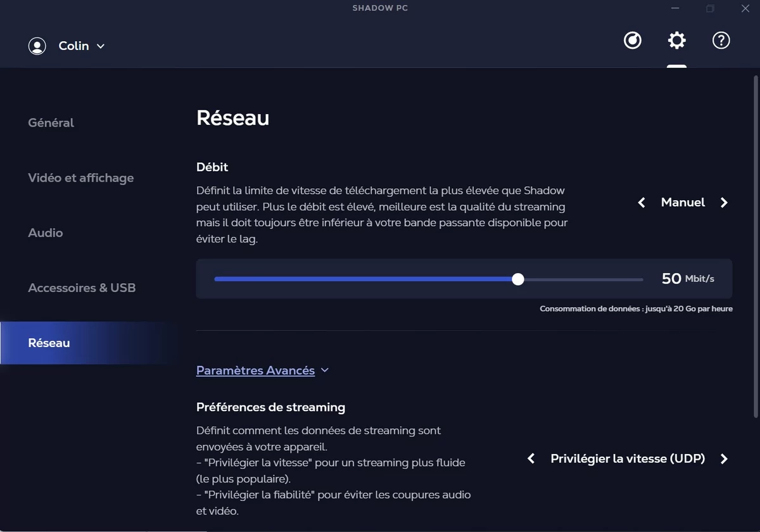The height and width of the screenshot is (532, 760).
Task: Click the Débit section title
Action: point(212,167)
